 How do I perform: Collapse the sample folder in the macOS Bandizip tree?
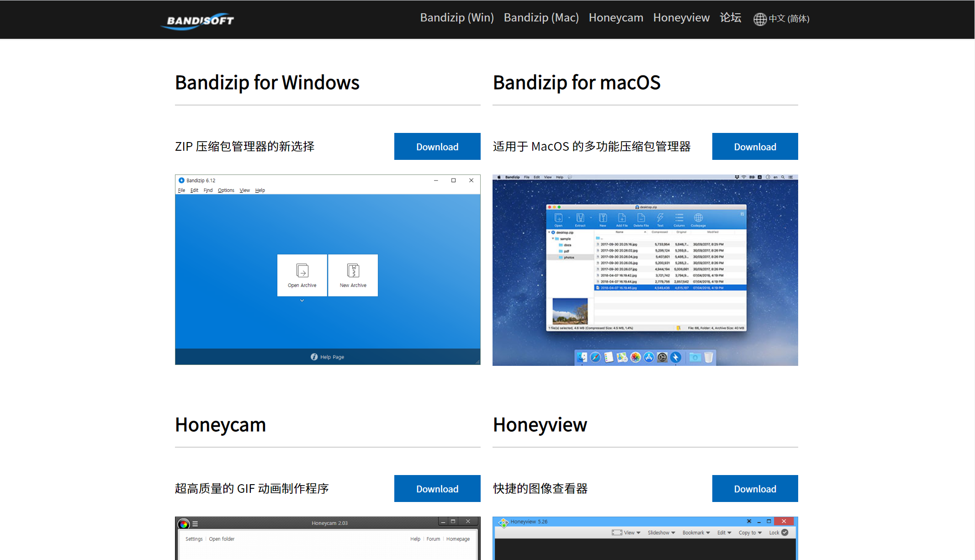coord(553,238)
